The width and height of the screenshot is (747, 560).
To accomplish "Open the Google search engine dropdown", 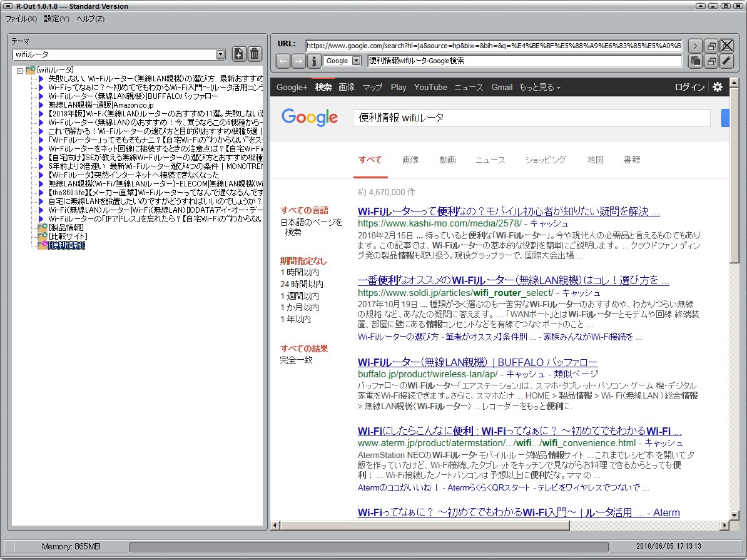I will (x=357, y=61).
